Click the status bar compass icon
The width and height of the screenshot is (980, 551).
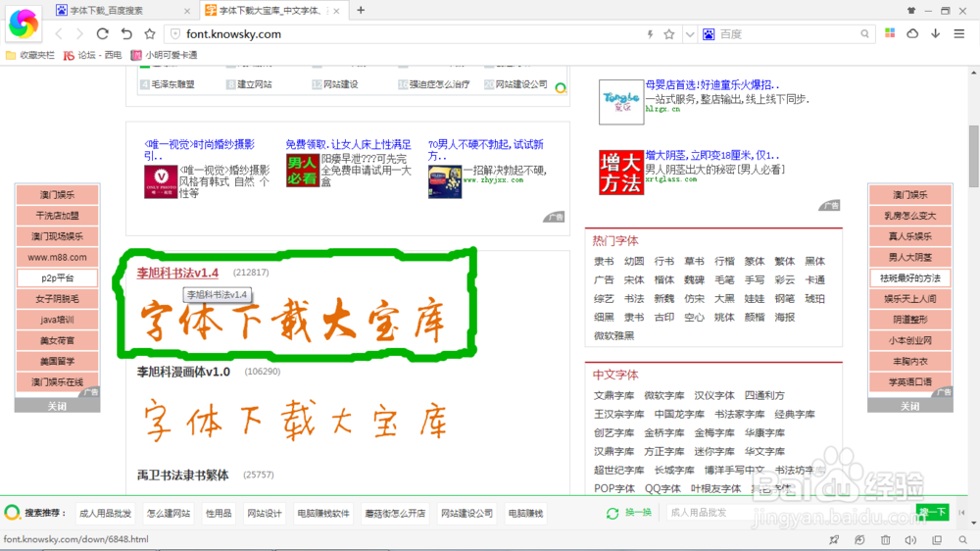859,540
